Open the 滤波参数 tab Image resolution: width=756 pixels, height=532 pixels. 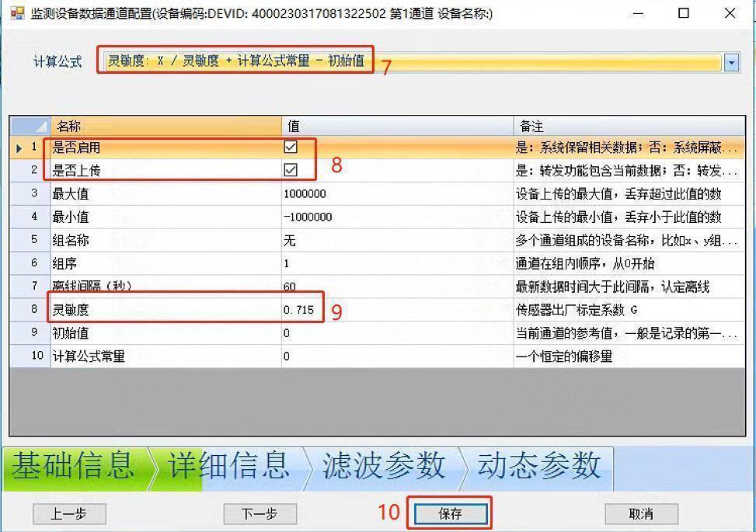(x=384, y=466)
